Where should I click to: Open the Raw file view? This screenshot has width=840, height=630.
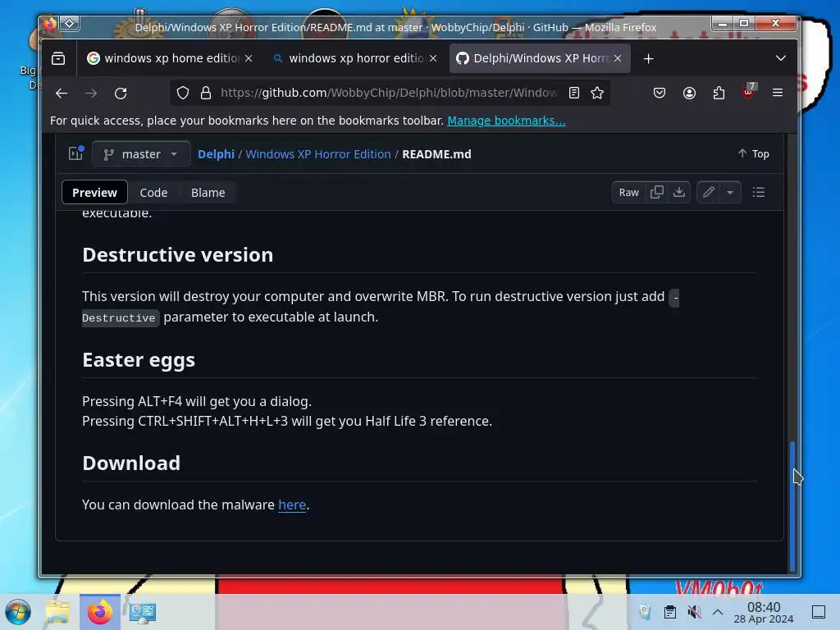click(629, 192)
